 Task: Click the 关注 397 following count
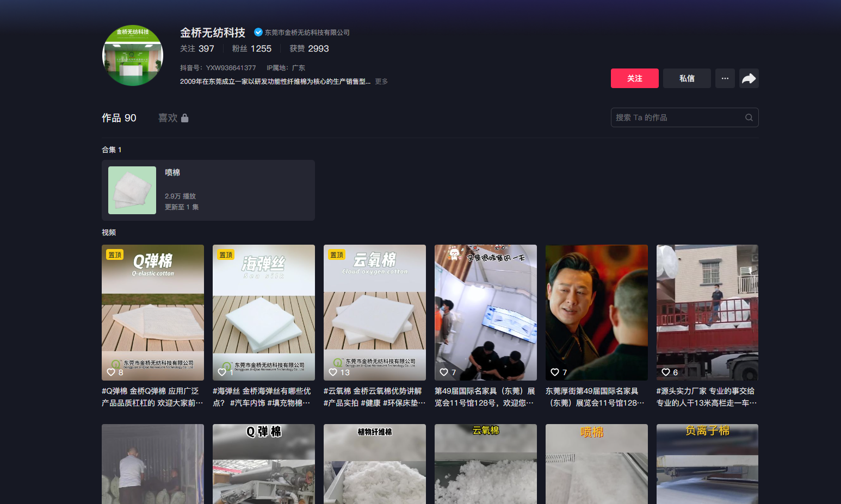point(197,48)
